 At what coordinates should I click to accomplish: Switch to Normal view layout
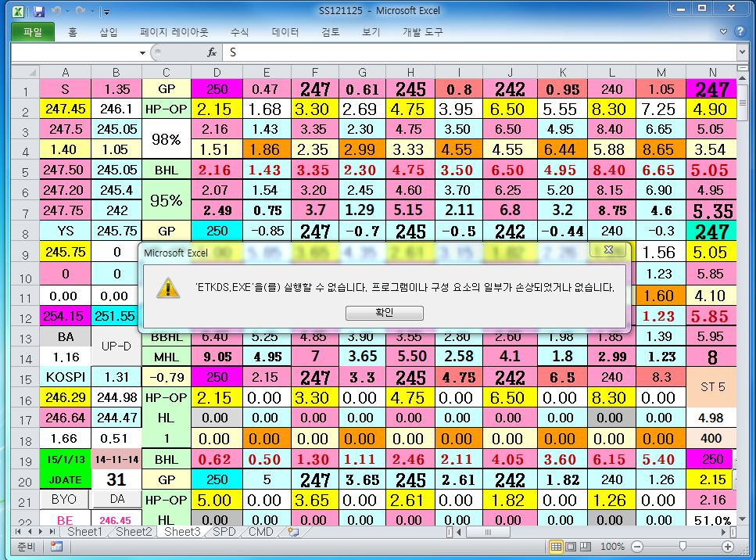click(x=556, y=547)
